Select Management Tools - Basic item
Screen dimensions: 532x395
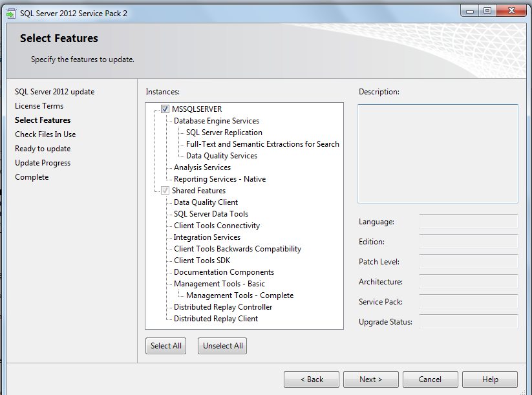219,284
